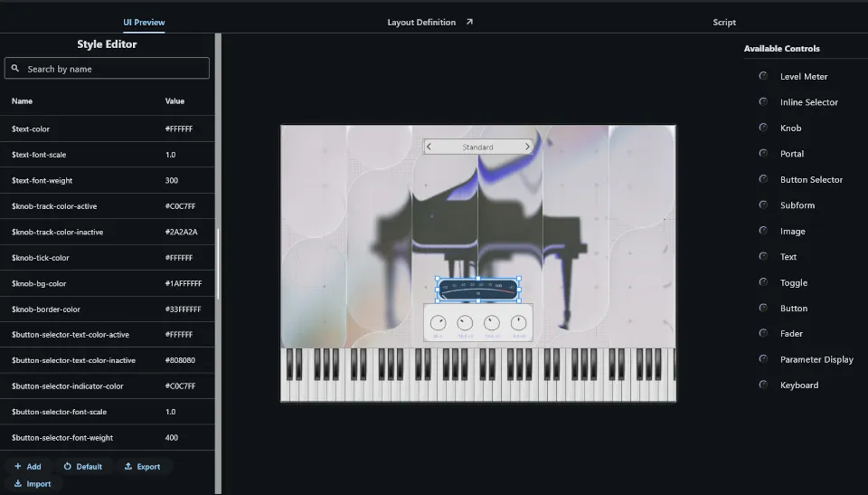Click the Button Selector label
The image size is (868, 495).
point(812,179)
